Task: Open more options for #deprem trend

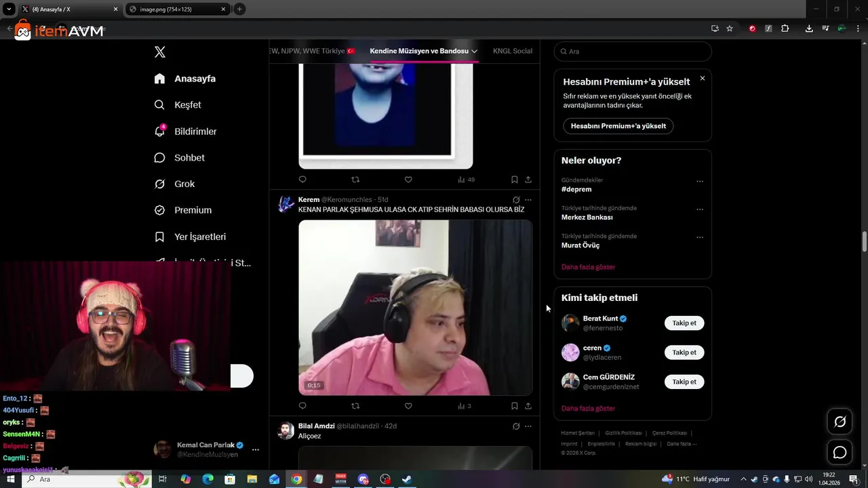Action: (x=700, y=181)
